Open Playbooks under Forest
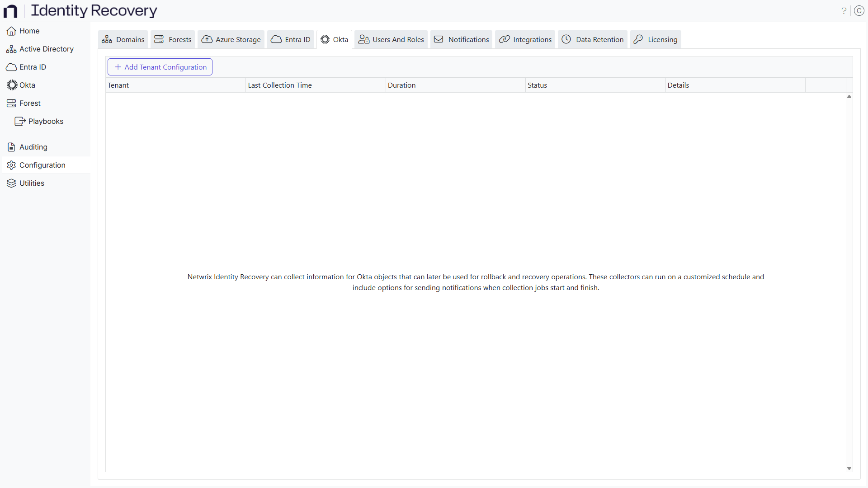Screen dimensions: 868x488 46,121
